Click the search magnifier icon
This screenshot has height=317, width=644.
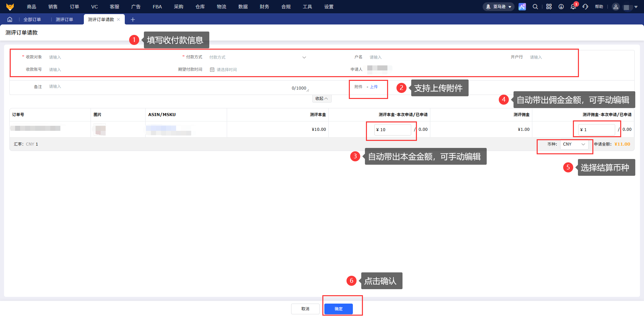click(535, 7)
